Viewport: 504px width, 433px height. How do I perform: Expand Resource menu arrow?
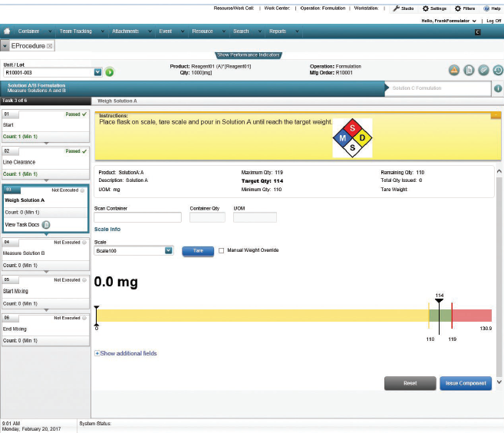click(x=224, y=31)
